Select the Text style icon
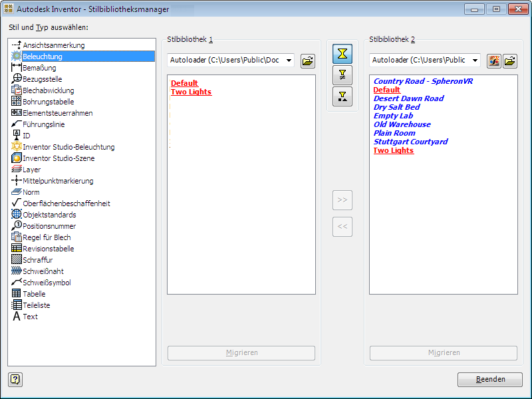The width and height of the screenshot is (532, 399). (x=16, y=317)
